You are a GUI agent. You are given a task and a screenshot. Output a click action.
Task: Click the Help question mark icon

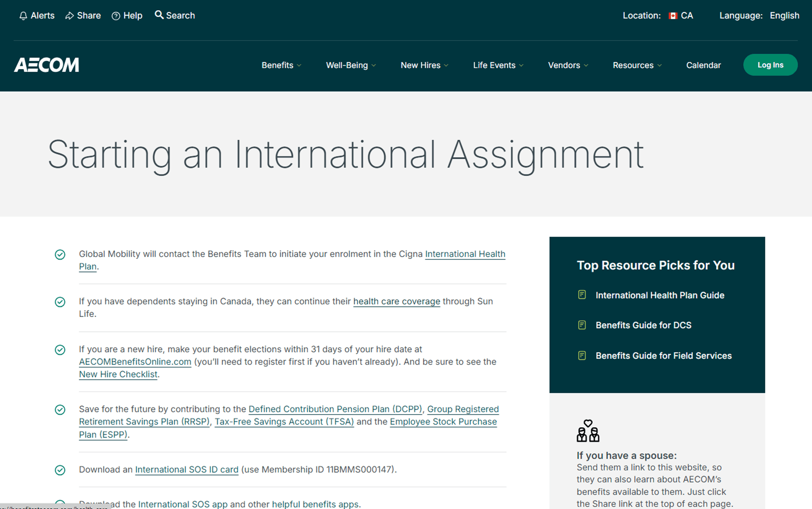tap(116, 16)
